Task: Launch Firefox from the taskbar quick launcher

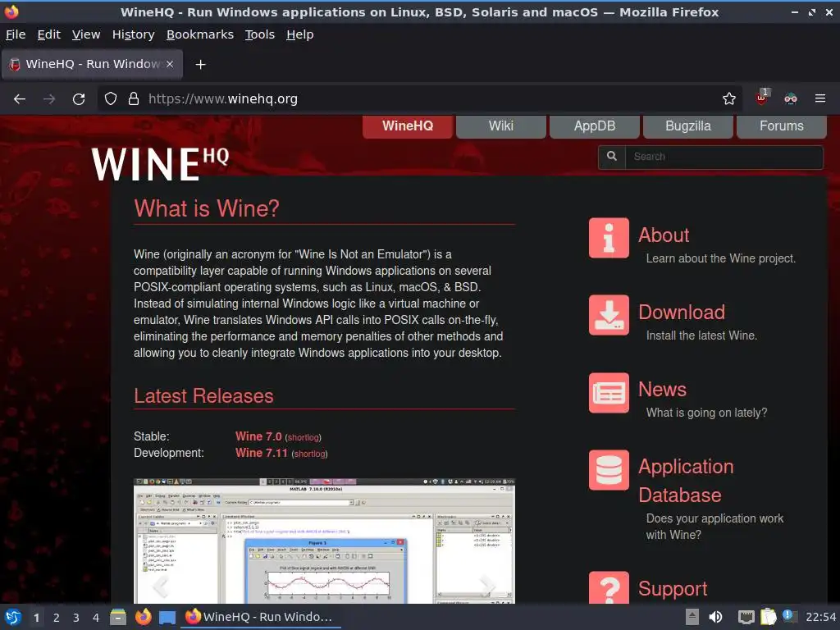Action: pos(143,617)
